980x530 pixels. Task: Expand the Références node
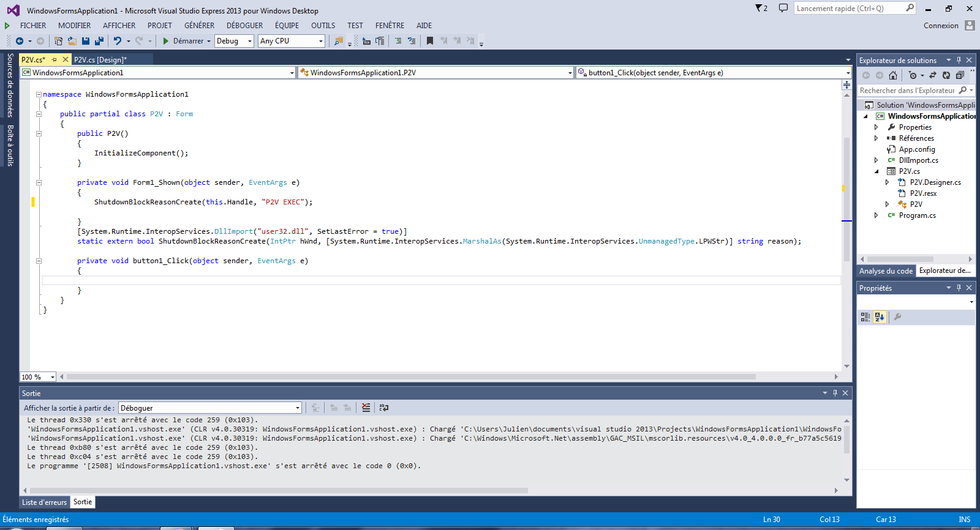[x=876, y=138]
